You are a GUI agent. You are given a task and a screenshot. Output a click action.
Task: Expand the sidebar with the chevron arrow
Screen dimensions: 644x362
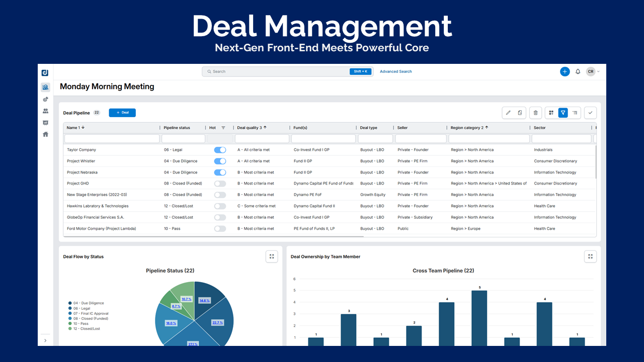point(45,340)
